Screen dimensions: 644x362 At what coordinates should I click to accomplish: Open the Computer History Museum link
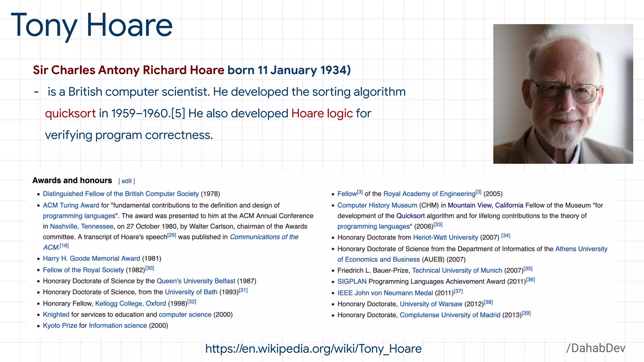point(377,205)
